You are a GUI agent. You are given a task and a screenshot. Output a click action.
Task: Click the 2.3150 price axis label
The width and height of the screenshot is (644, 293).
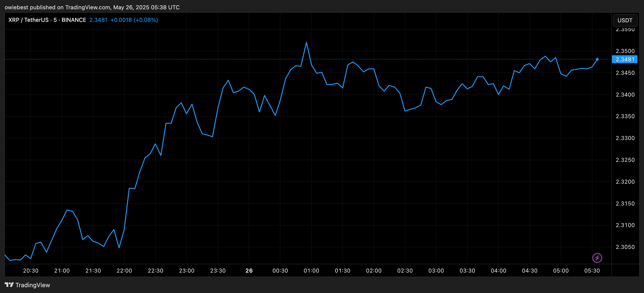(625, 204)
